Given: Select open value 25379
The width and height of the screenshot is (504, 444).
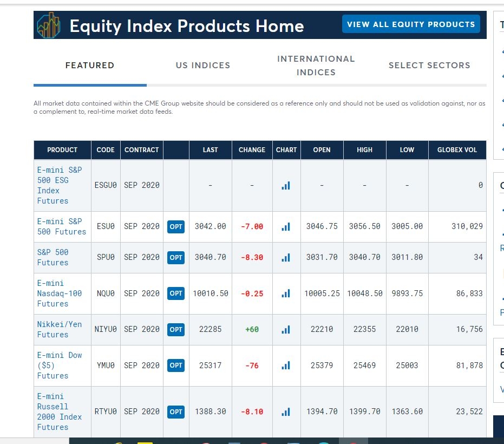Looking at the screenshot, I should [322, 365].
